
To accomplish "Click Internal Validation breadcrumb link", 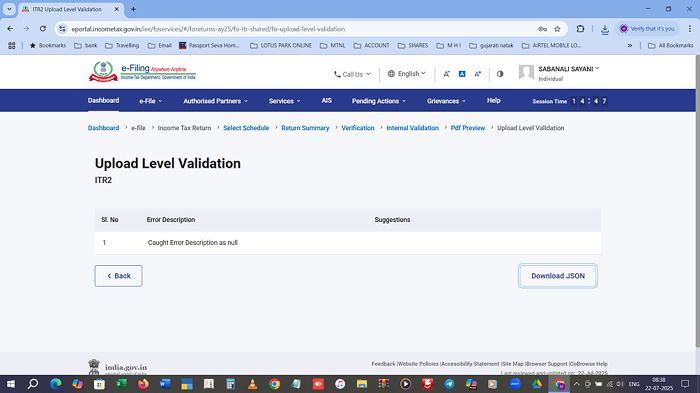I will tap(412, 128).
